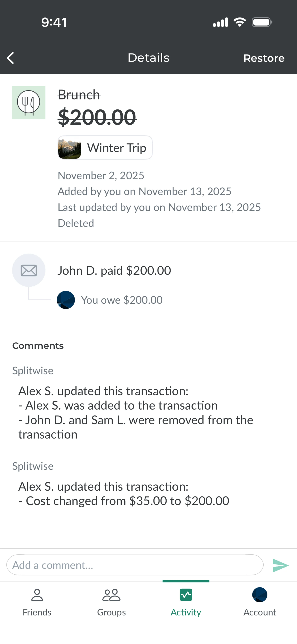Tap the You owe $200.00 text
This screenshot has width=297, height=644.
click(x=122, y=300)
